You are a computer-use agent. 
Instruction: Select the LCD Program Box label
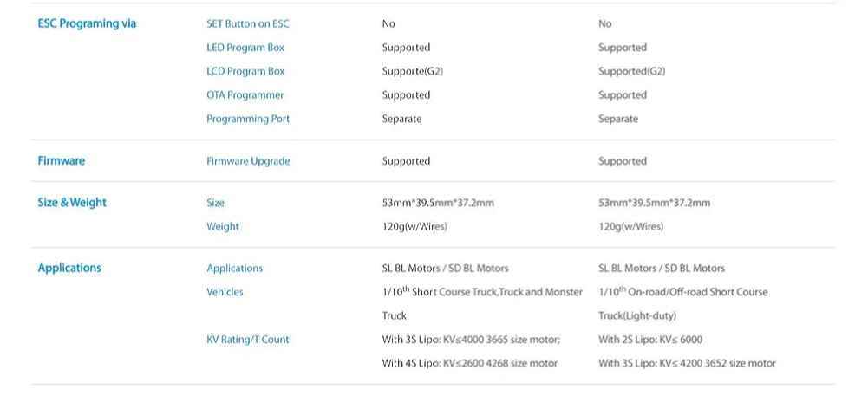click(245, 71)
